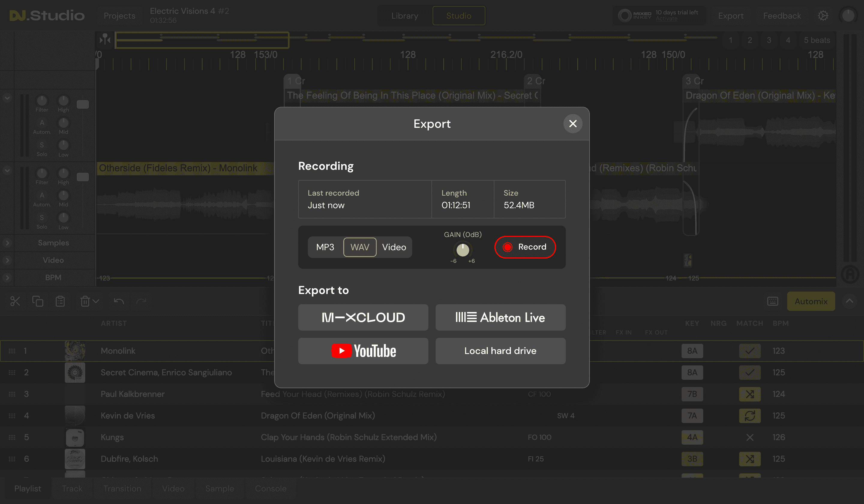
Task: Open the Track bottom tab
Action: point(72,489)
